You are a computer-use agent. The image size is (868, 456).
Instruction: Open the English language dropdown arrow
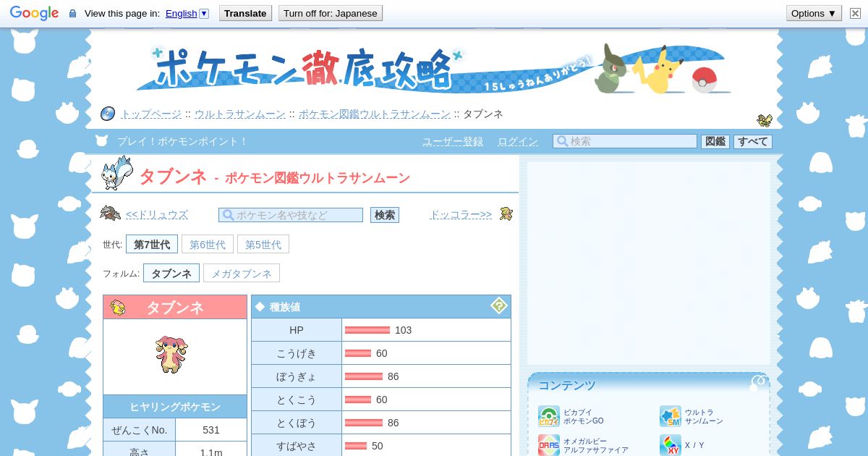(x=203, y=13)
